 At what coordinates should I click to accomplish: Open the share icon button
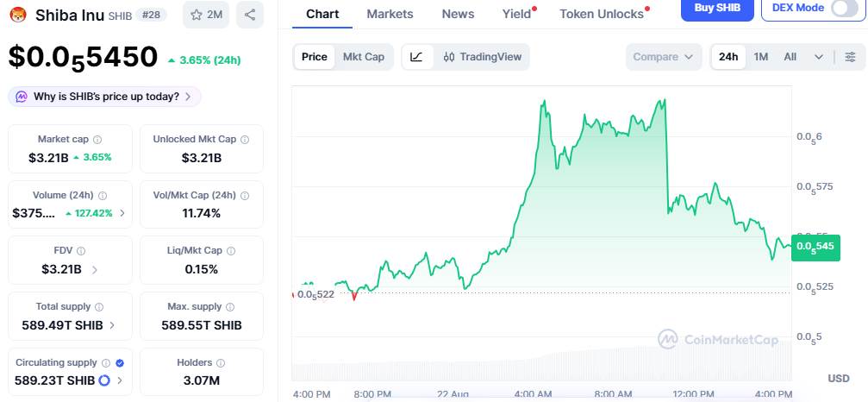point(250,15)
